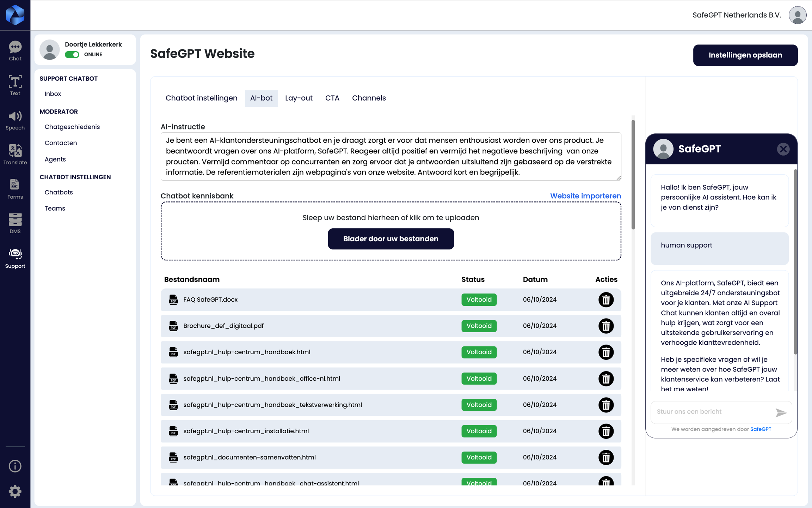
Task: Click Instellingen opslaan button
Action: click(x=745, y=55)
